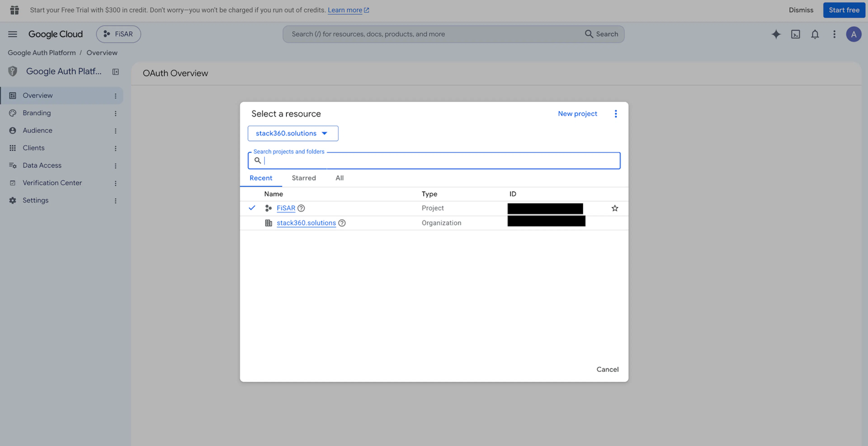Open more options for Audience item
The height and width of the screenshot is (446, 868).
click(x=116, y=131)
